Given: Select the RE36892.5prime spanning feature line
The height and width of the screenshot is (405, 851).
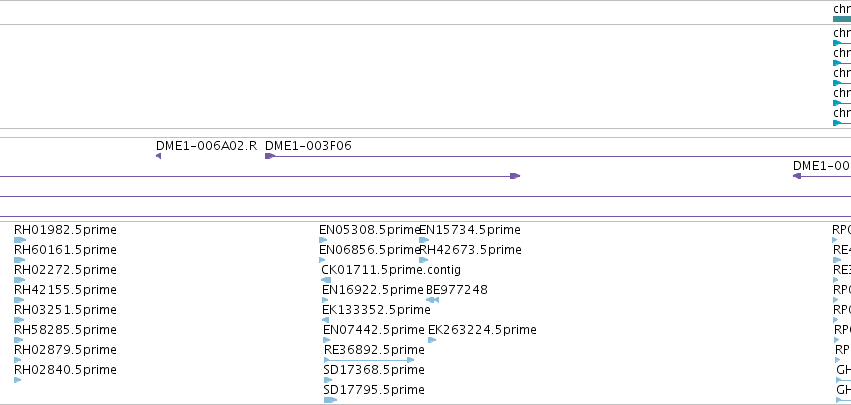Looking at the screenshot, I should pyautogui.click(x=369, y=360).
